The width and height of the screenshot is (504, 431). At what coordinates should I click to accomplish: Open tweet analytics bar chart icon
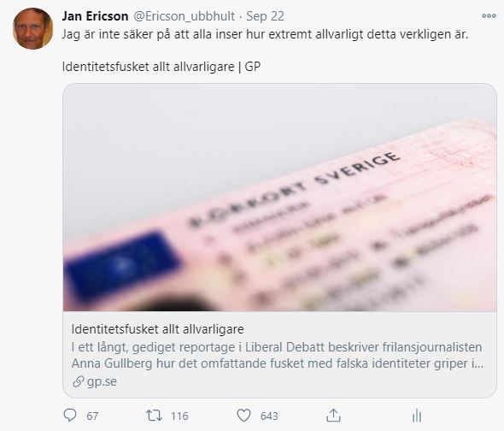(417, 416)
